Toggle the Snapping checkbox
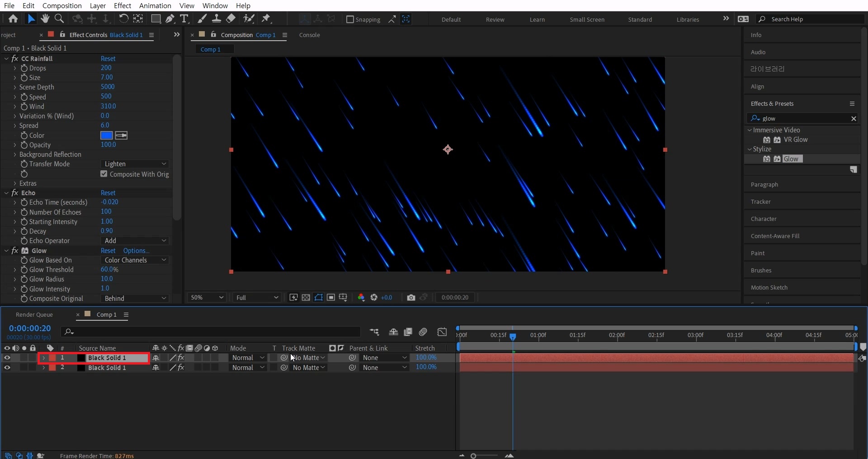This screenshot has height=459, width=868. coord(350,19)
